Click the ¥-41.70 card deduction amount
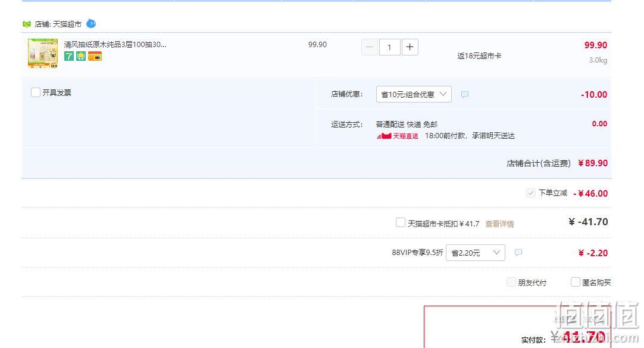 (587, 222)
